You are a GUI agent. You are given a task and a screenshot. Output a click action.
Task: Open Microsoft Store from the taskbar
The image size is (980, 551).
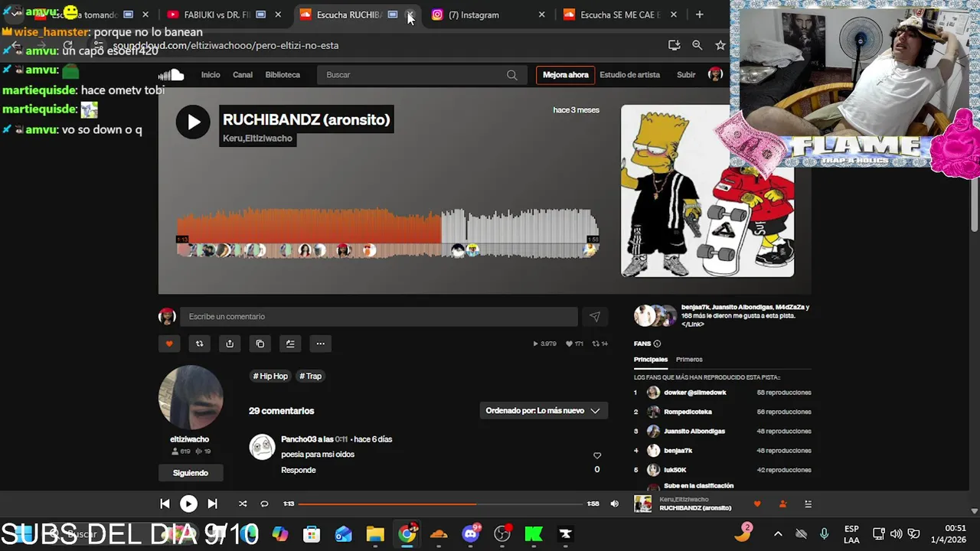312,534
